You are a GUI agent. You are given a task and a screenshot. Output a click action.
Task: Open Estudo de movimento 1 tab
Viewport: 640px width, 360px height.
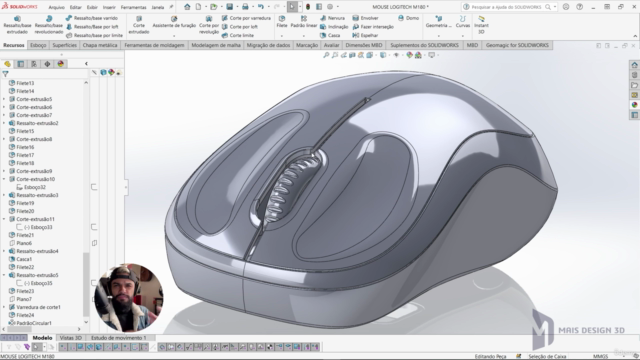(118, 338)
